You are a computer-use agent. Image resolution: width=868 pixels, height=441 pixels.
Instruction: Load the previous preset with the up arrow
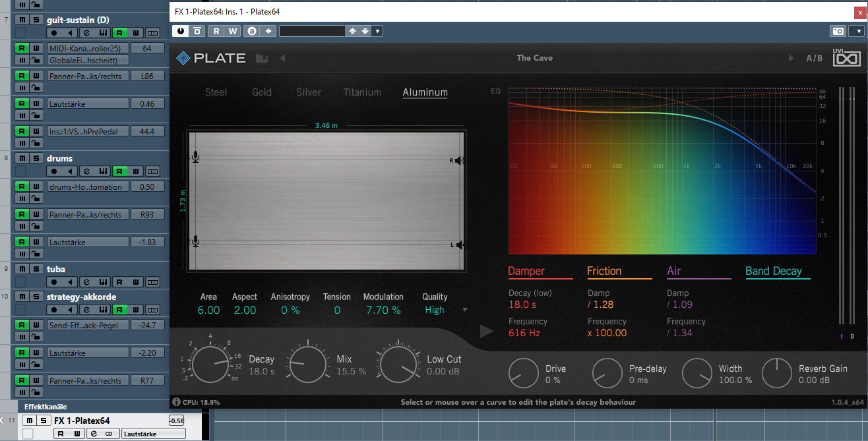coord(352,30)
